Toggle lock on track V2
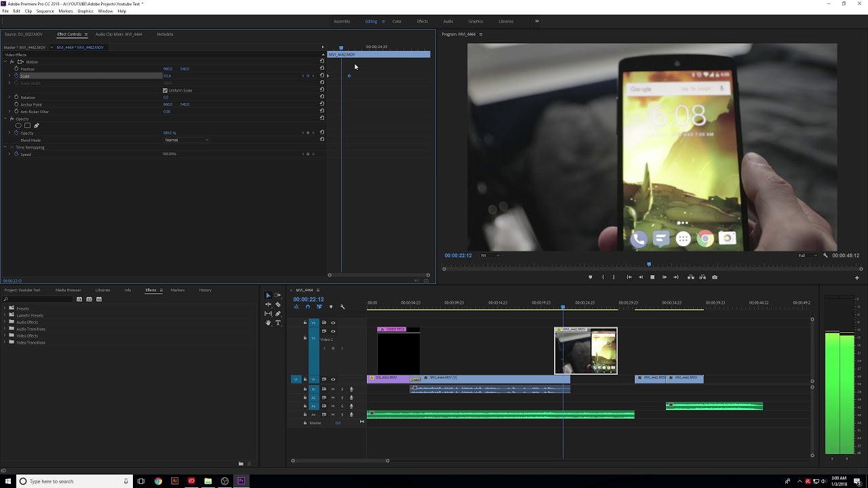The width and height of the screenshot is (868, 488). coord(305,338)
